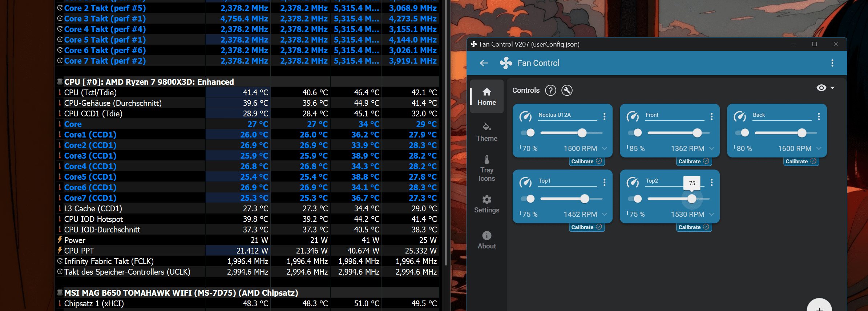Screen dimensions: 868x311
Task: Open Controls help question mark icon
Action: (x=550, y=90)
